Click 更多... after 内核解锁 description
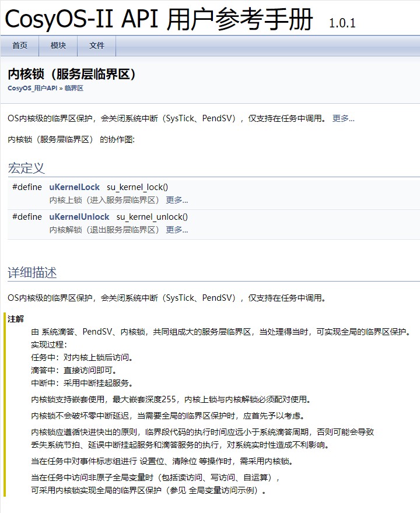The image size is (420, 513). (177, 230)
